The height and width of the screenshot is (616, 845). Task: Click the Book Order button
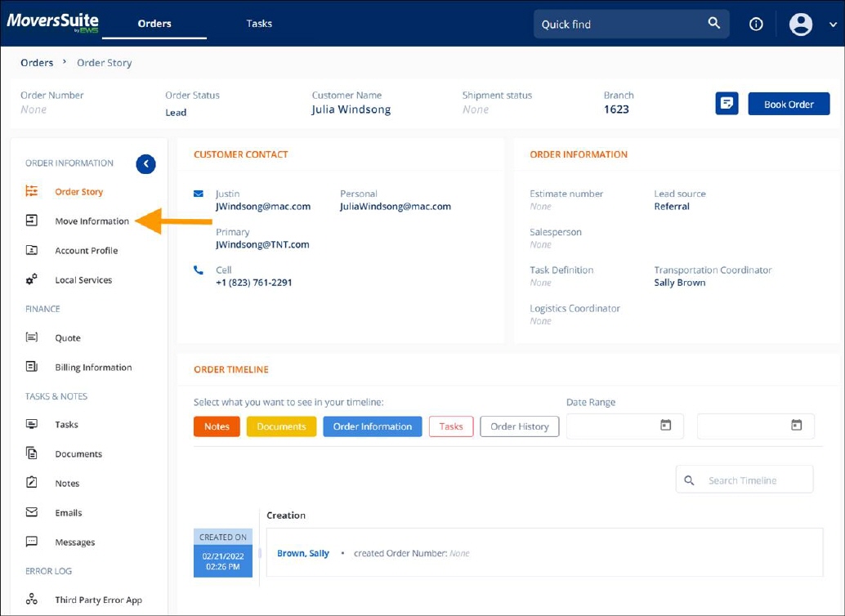pyautogui.click(x=788, y=103)
